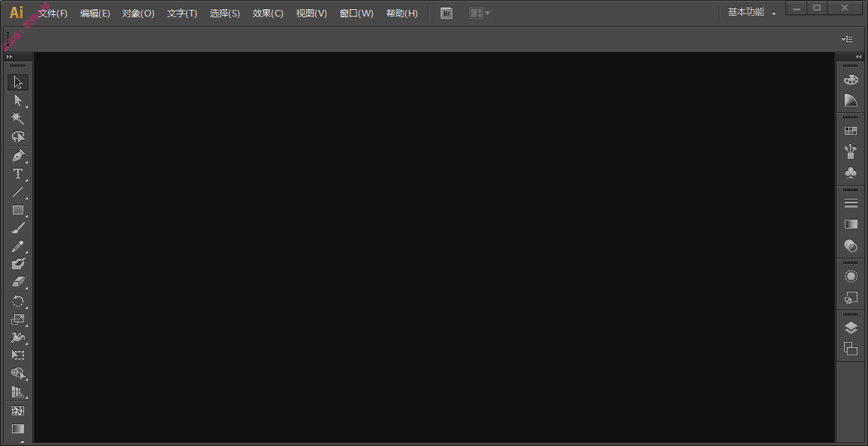
Task: Open the Gradient panel icon
Action: pyautogui.click(x=851, y=224)
